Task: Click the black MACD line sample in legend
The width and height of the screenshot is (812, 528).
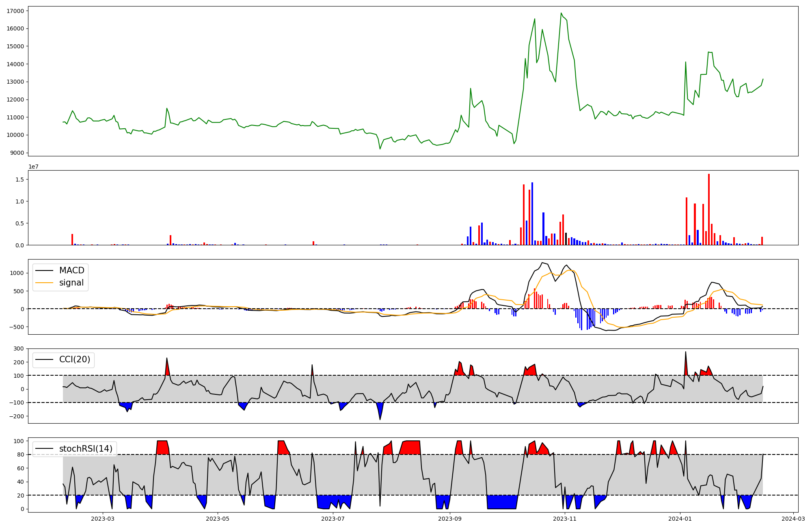Action: [44, 270]
